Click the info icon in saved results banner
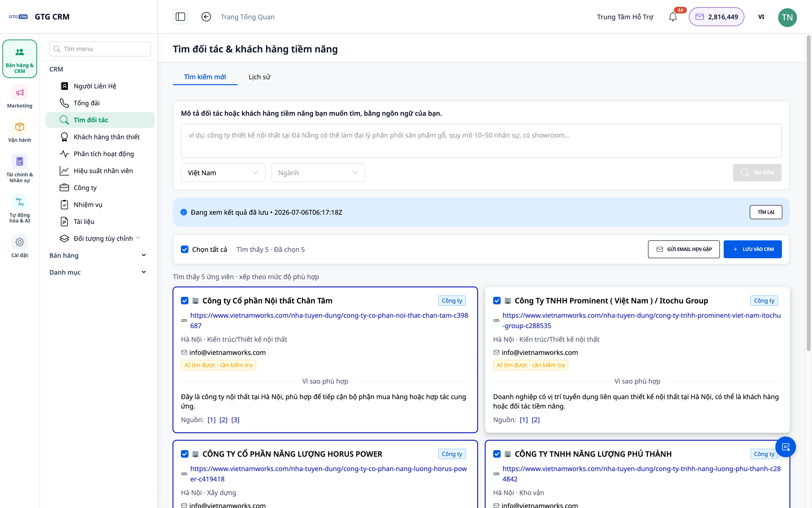This screenshot has height=508, width=812. point(183,212)
